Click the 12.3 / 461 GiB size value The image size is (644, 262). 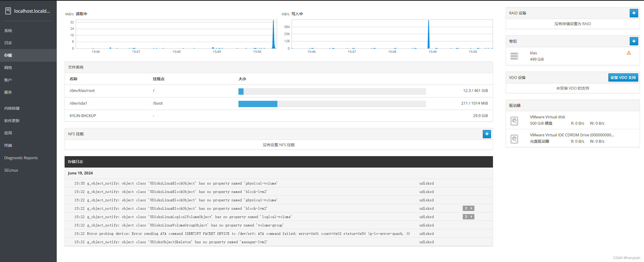click(x=475, y=90)
